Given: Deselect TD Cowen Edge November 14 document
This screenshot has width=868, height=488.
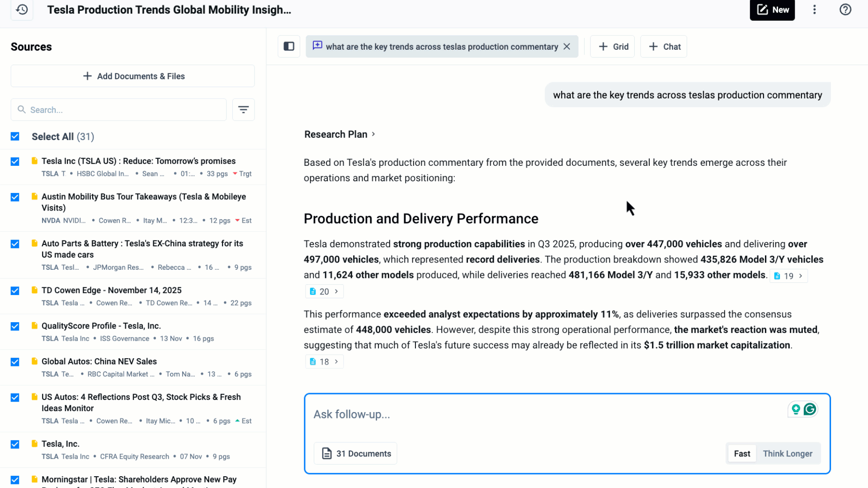Looking at the screenshot, I should click(15, 291).
